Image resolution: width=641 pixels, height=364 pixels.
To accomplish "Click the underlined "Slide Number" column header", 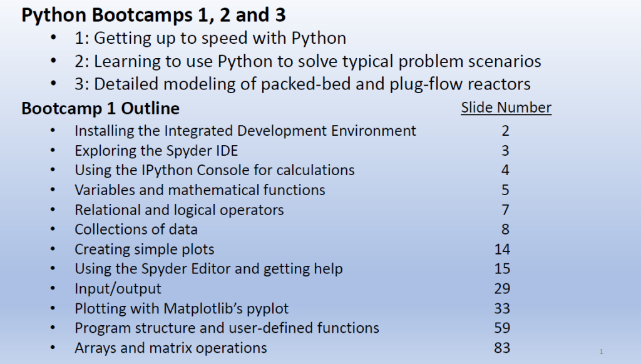I will (x=506, y=108).
